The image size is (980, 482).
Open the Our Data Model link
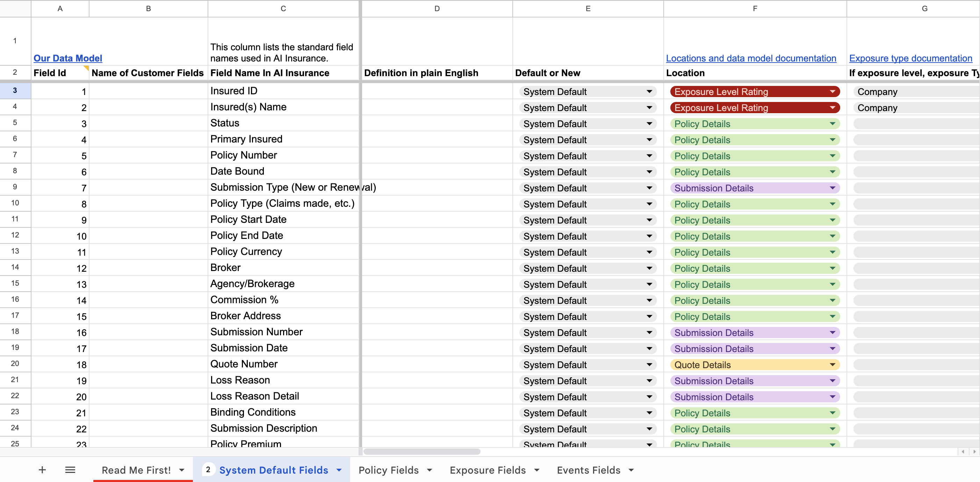[68, 58]
